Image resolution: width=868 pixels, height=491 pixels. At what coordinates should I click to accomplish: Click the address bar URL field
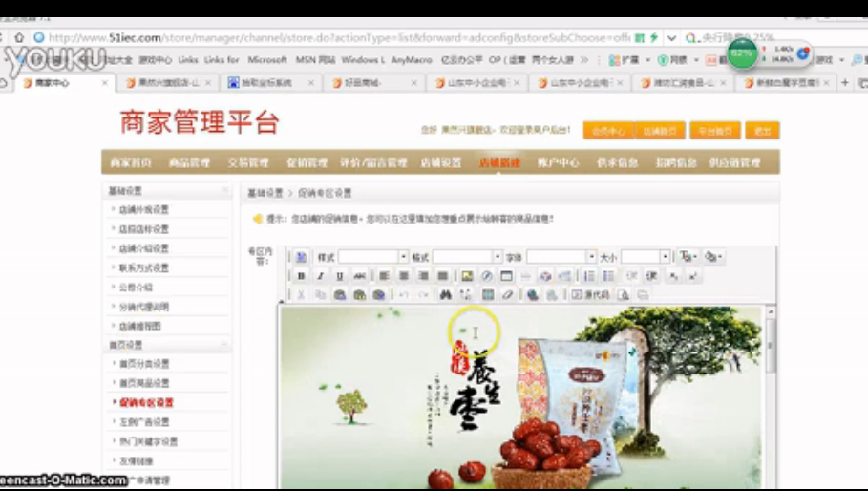(339, 37)
